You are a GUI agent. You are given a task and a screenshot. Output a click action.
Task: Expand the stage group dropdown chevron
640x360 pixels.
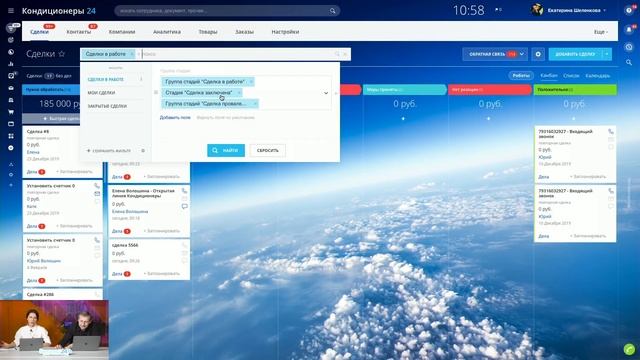326,93
